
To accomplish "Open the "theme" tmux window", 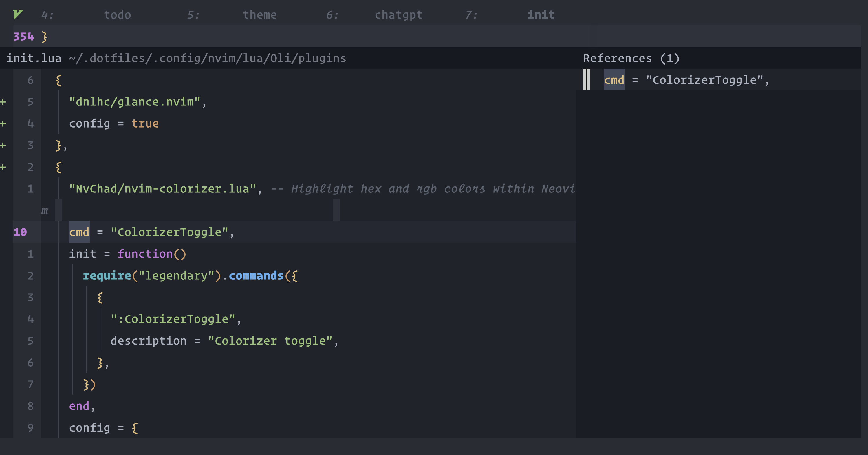I will tap(260, 14).
